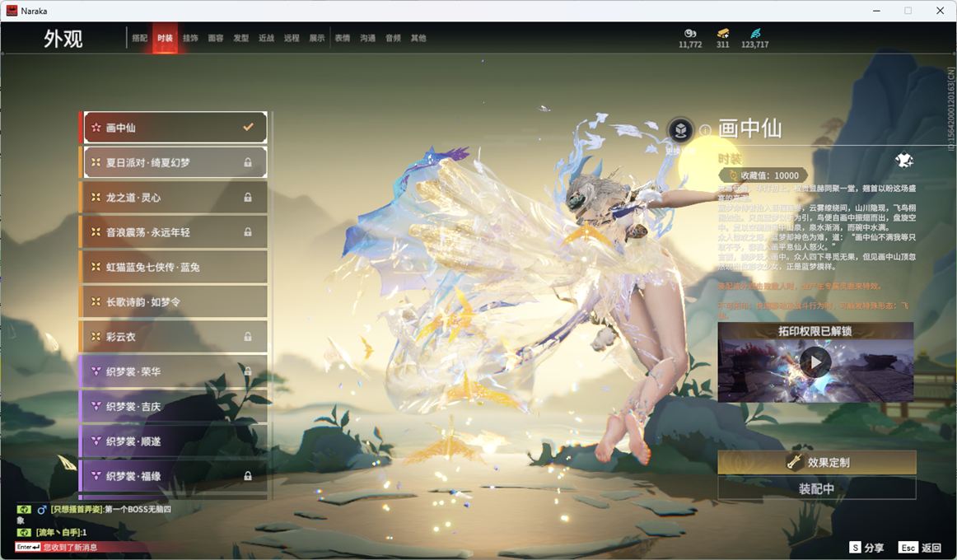This screenshot has width=957, height=560.
Task: Open the 发型 hairstyle tab
Action: pyautogui.click(x=240, y=38)
